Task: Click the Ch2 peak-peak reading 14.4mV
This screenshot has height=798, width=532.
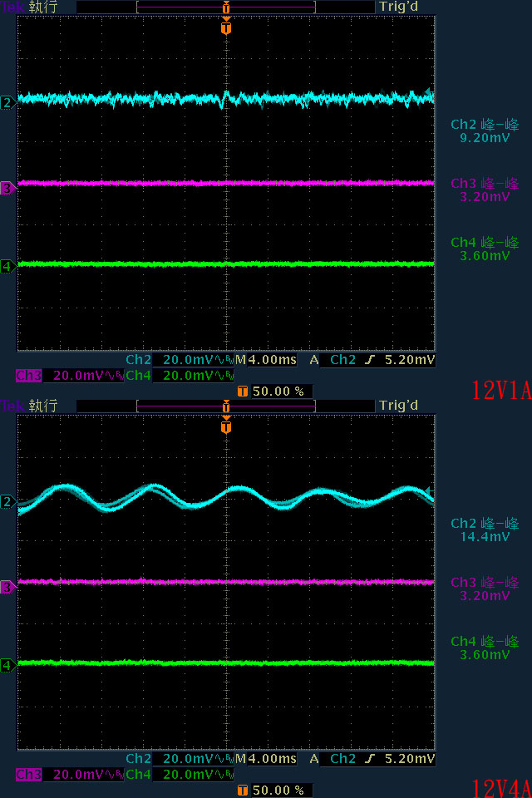Action: tap(485, 536)
